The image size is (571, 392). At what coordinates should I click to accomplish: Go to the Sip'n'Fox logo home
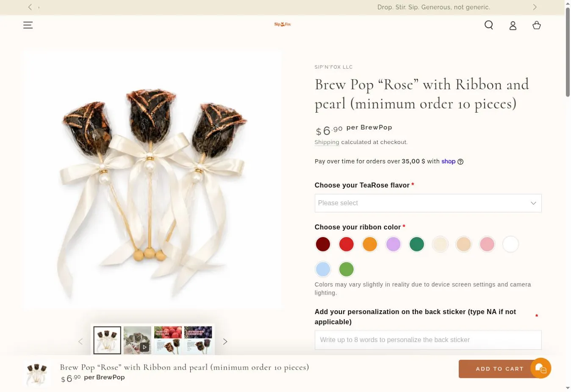point(283,25)
